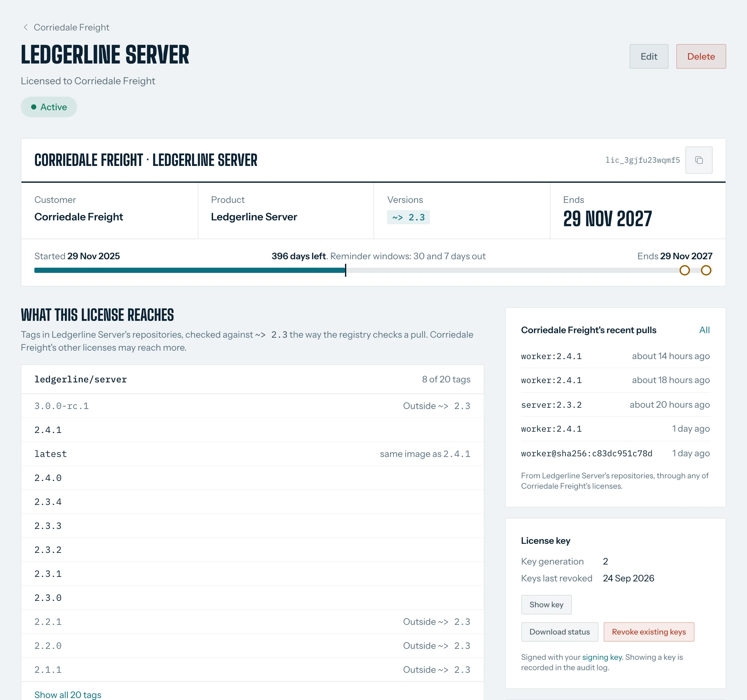This screenshot has width=747, height=700.
Task: Click the Keys last revoked date 24 Sep 2026
Action: click(x=628, y=578)
